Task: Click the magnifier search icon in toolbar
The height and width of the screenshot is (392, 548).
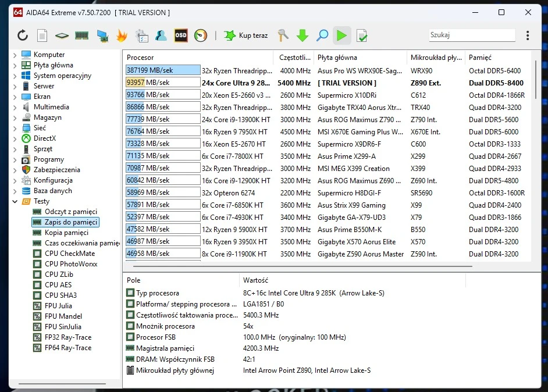Action: [x=322, y=35]
